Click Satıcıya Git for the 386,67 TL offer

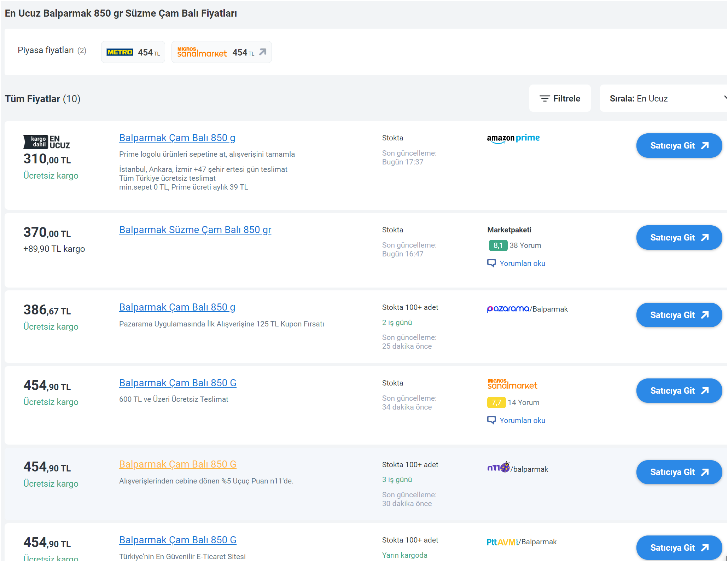679,315
